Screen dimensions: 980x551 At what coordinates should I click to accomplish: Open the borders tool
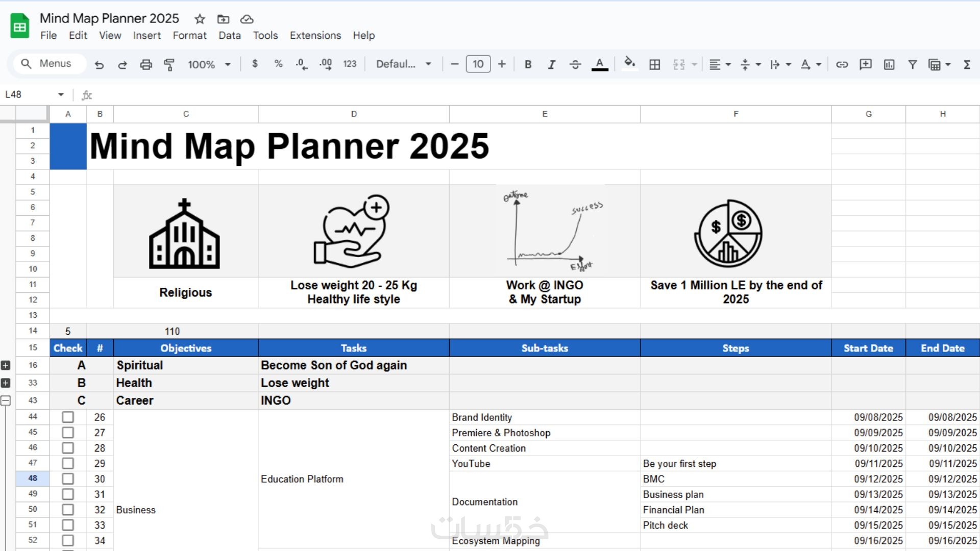(654, 64)
